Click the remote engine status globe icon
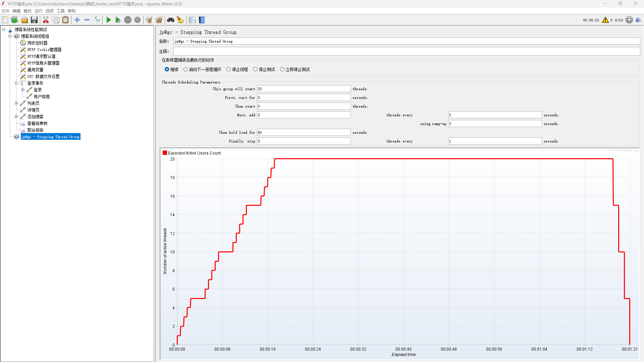 (629, 20)
